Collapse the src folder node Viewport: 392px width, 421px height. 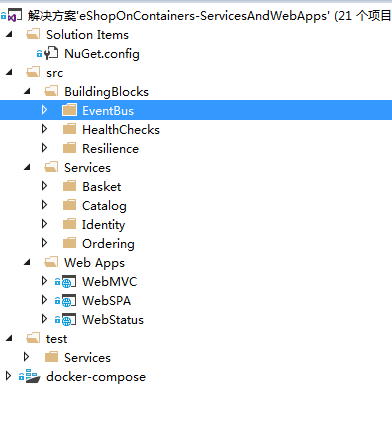pyautogui.click(x=9, y=72)
